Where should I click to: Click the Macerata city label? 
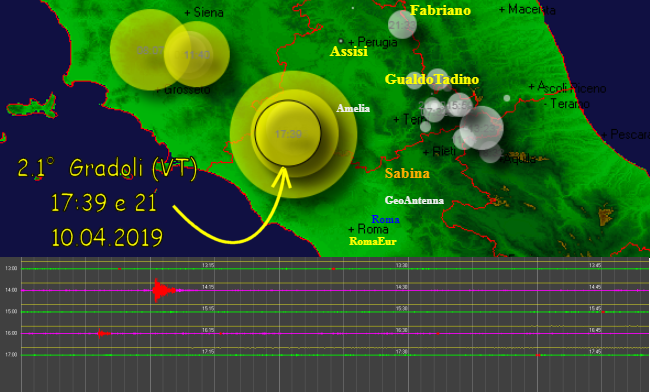pos(527,9)
